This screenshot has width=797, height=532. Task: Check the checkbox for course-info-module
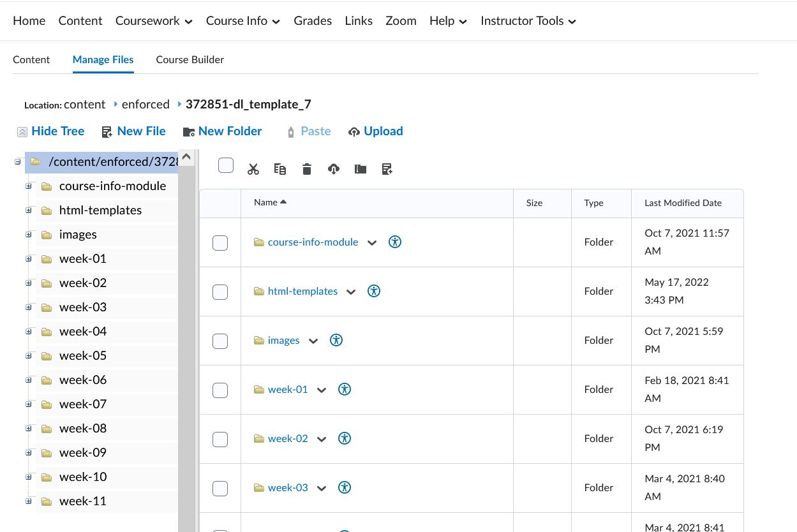point(220,242)
